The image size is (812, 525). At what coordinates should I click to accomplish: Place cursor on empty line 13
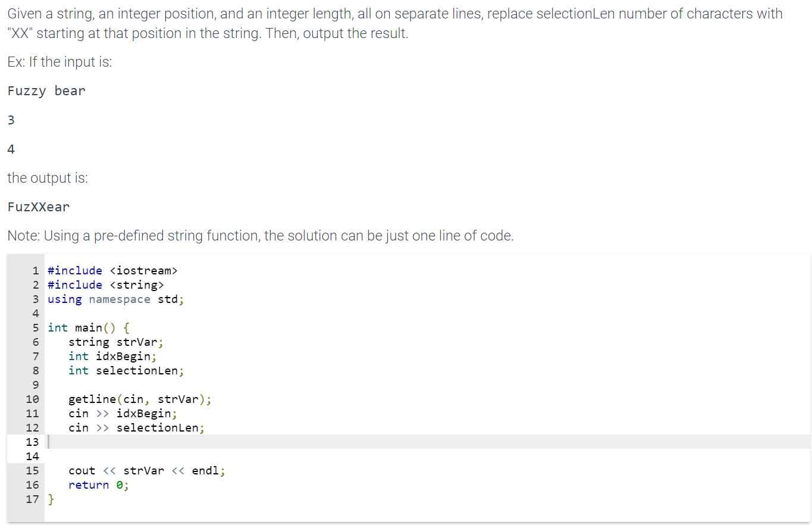pos(427,442)
